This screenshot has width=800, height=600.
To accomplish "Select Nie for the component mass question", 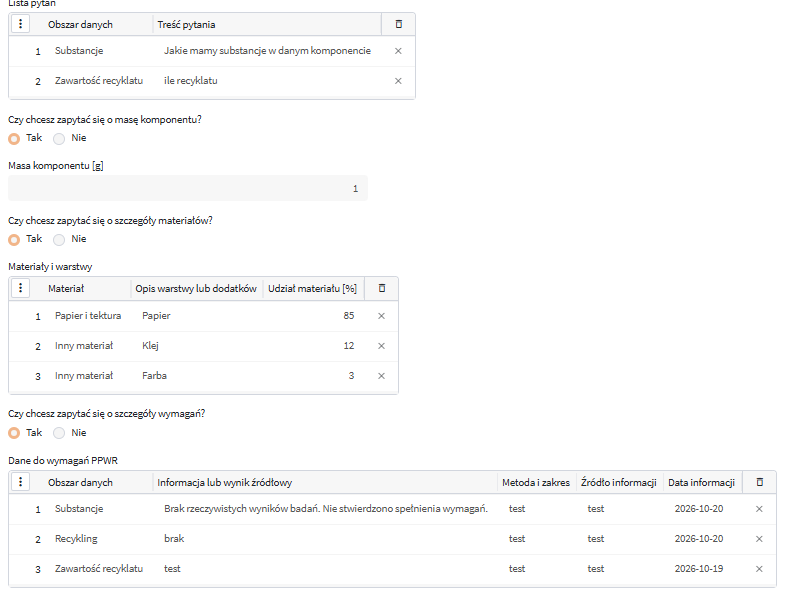I will (59, 138).
